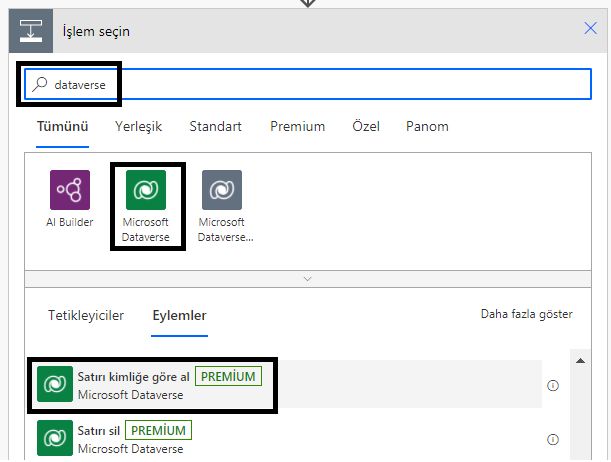Click the search box containing dataverse

click(308, 84)
